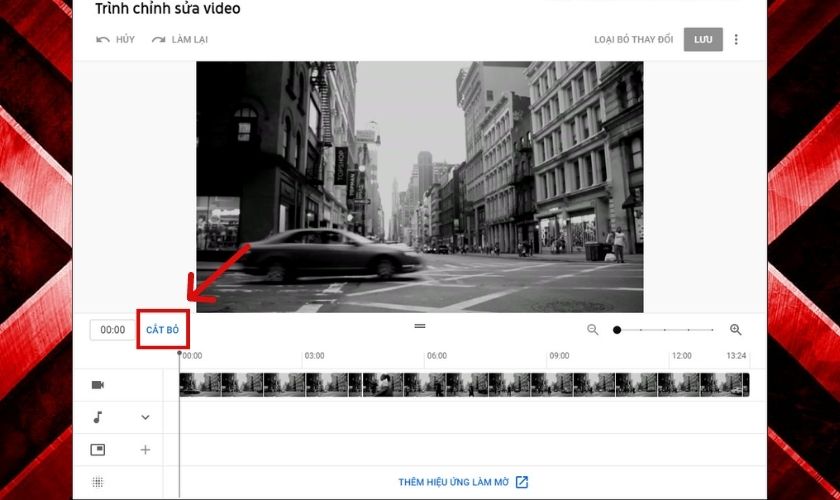840x500 pixels.
Task: Click LOẠI BỎ THAY ĐỔI to discard changes
Action: 633,39
